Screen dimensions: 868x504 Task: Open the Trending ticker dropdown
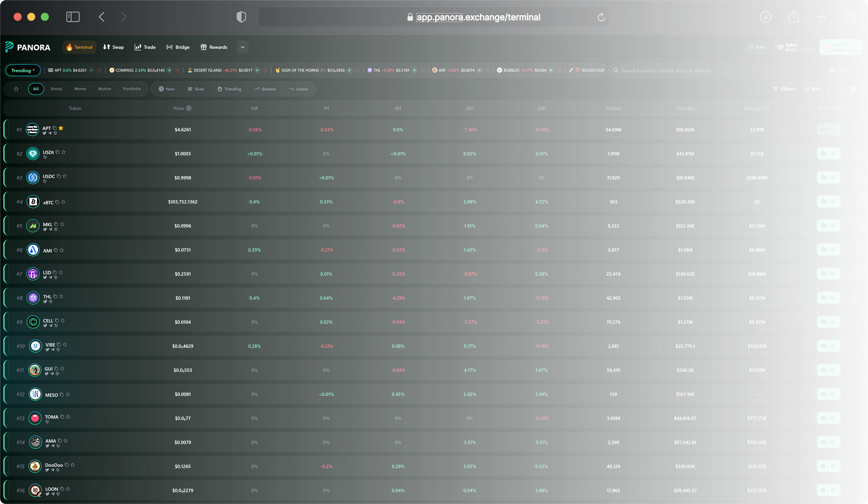pyautogui.click(x=23, y=70)
